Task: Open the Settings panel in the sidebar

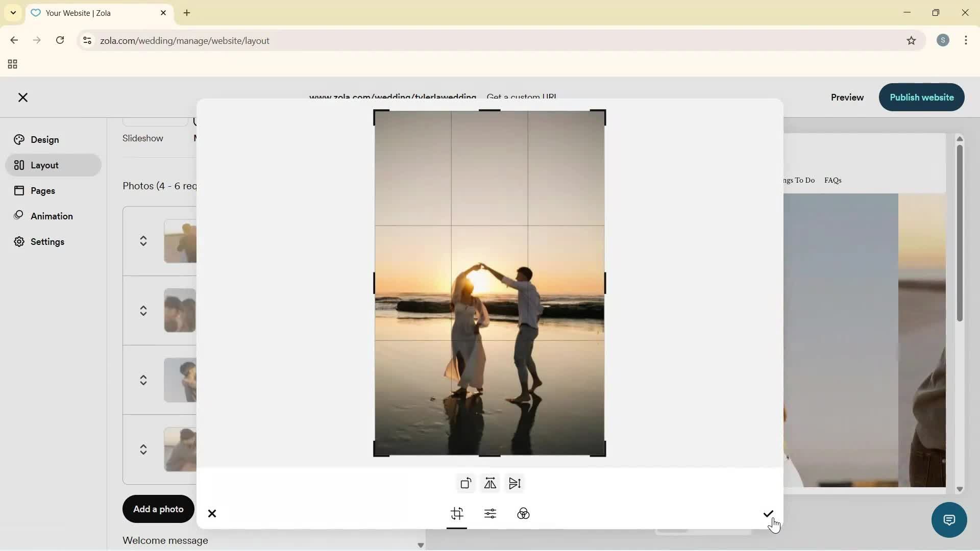Action: click(48, 241)
